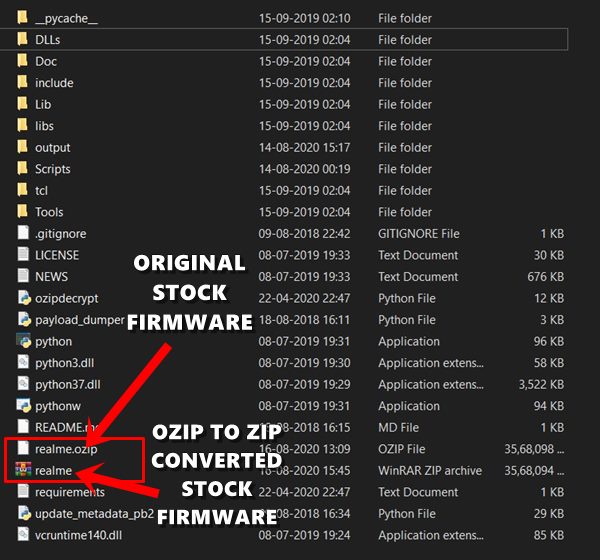Image resolution: width=600 pixels, height=560 pixels.
Task: Select the Lib folder icon
Action: (x=23, y=103)
